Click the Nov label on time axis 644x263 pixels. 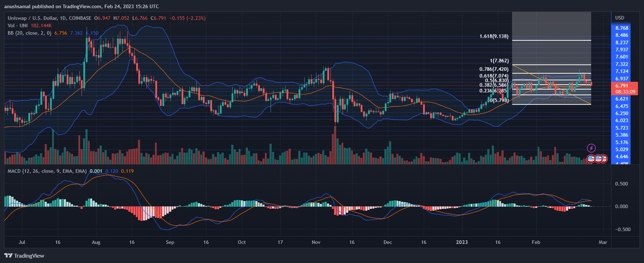point(316,242)
